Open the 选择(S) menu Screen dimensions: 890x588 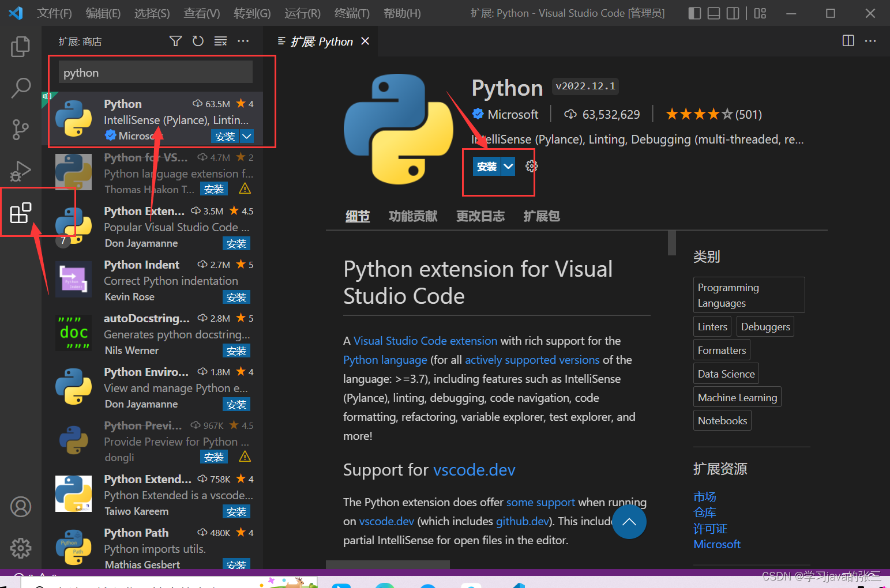point(152,13)
